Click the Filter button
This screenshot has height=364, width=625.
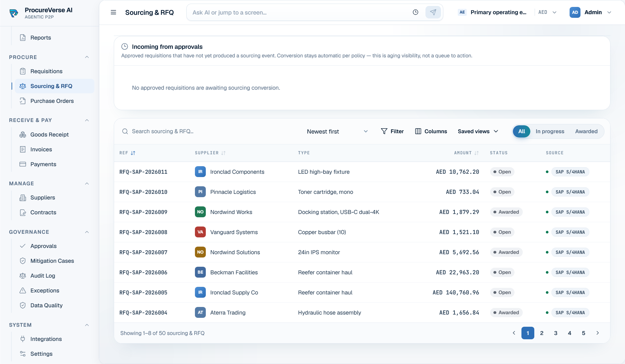392,131
